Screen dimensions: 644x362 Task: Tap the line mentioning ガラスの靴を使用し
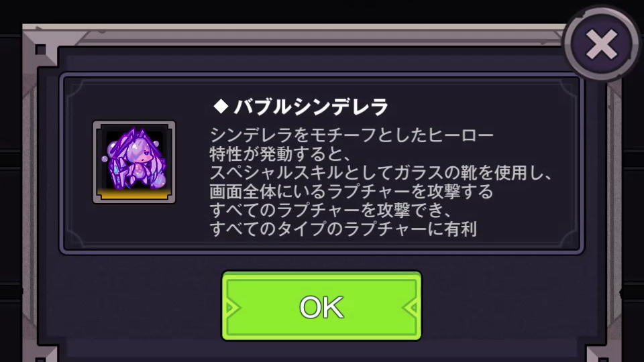[382, 172]
